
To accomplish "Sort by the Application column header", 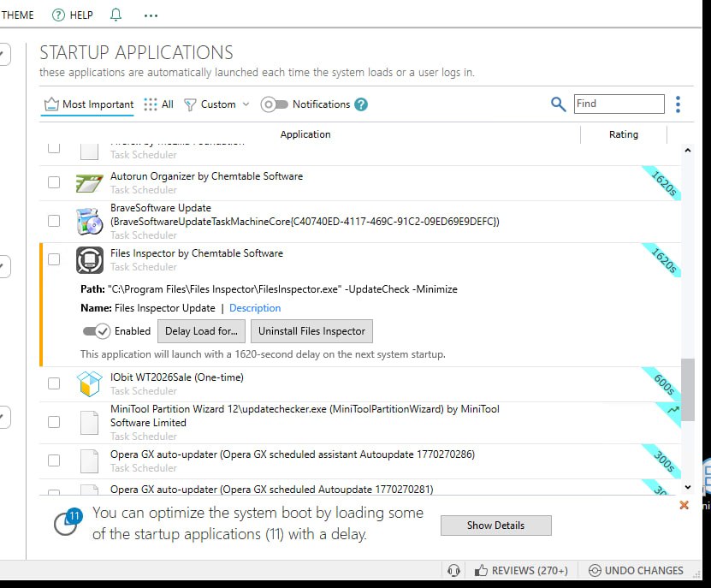I will [305, 134].
